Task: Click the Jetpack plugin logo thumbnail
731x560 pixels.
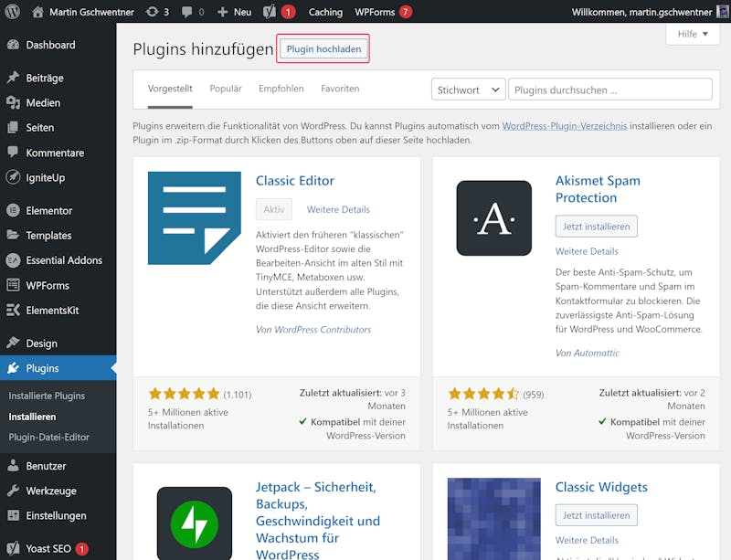Action: coord(195,523)
